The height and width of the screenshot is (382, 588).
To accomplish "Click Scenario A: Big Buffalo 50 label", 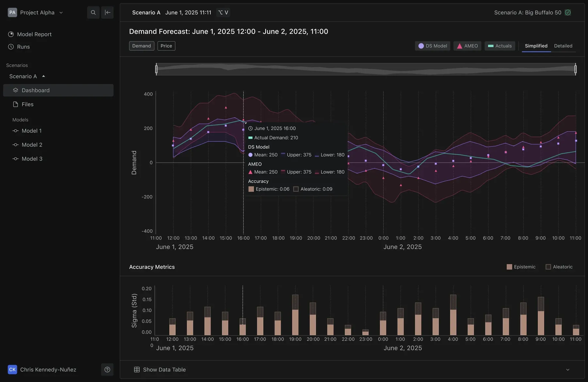I will [x=528, y=12].
